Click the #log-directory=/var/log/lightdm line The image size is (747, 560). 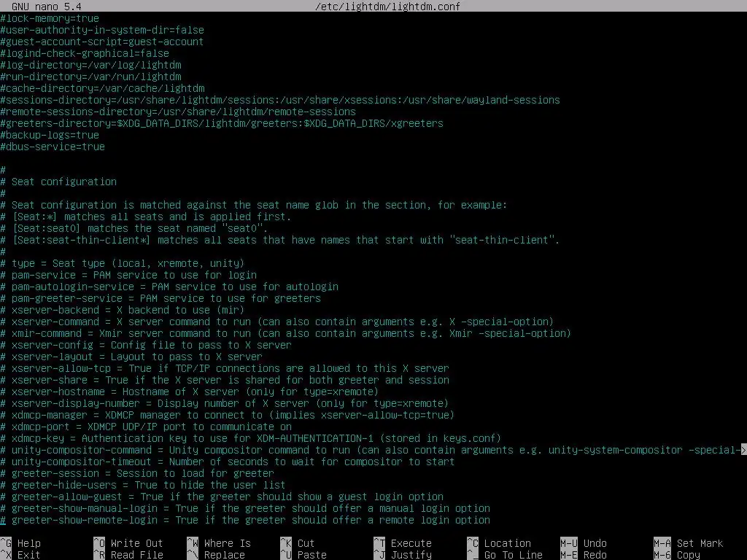click(90, 65)
